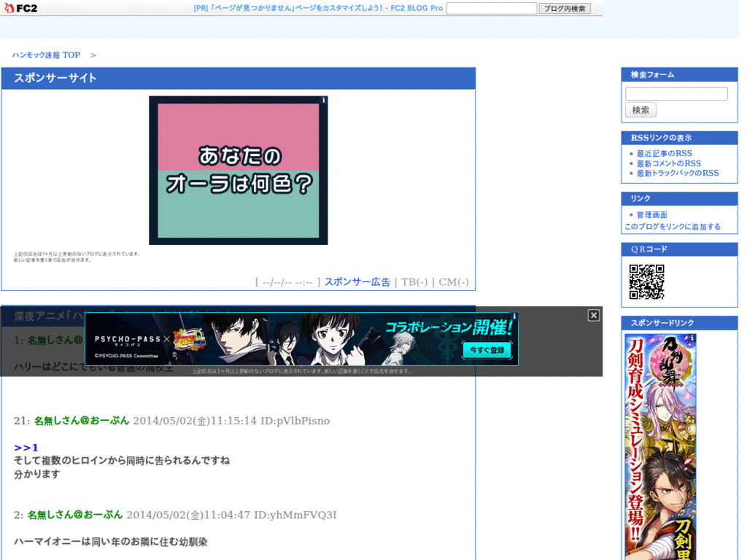This screenshot has height=560, width=747.
Task: Follow the >>1 reply anchor
Action: click(26, 448)
